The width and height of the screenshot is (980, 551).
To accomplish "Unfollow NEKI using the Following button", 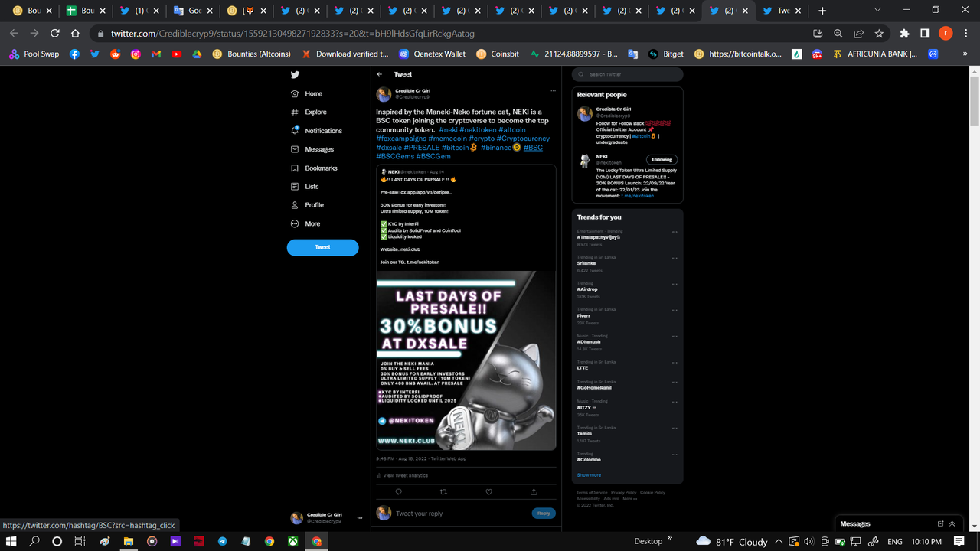I will 661,159.
